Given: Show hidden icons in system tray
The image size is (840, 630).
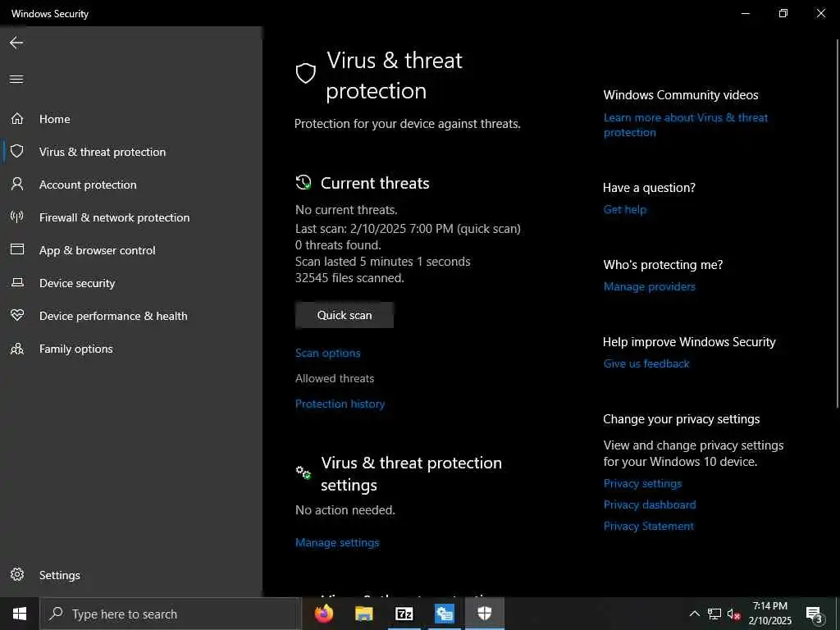Looking at the screenshot, I should (x=694, y=614).
